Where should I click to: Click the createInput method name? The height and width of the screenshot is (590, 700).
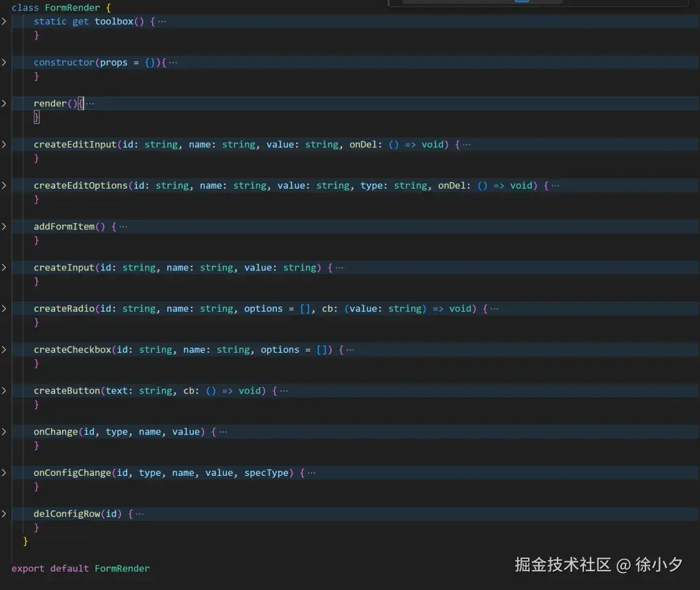(x=64, y=268)
